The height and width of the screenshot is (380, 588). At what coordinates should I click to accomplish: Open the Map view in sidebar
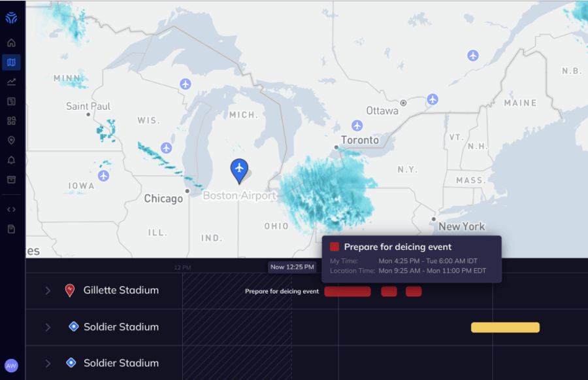pyautogui.click(x=11, y=63)
